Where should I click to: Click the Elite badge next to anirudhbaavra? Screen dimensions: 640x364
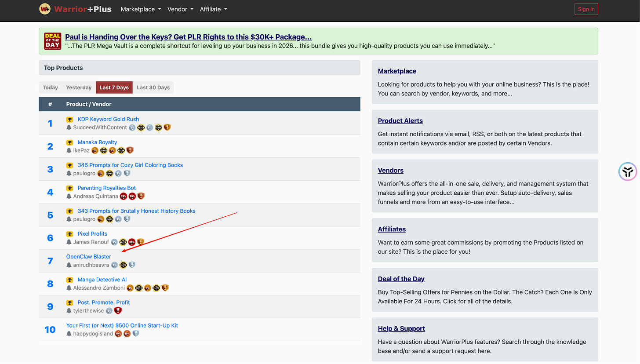tap(123, 265)
